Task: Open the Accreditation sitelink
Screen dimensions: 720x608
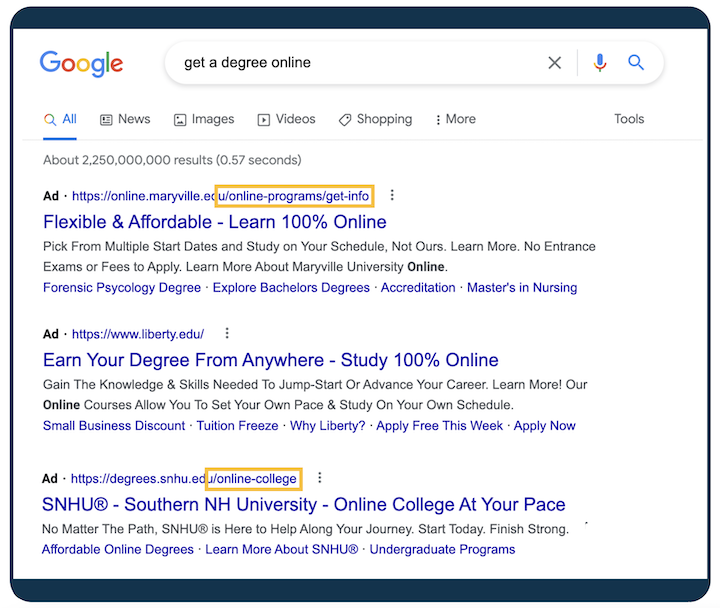Action: pos(418,287)
